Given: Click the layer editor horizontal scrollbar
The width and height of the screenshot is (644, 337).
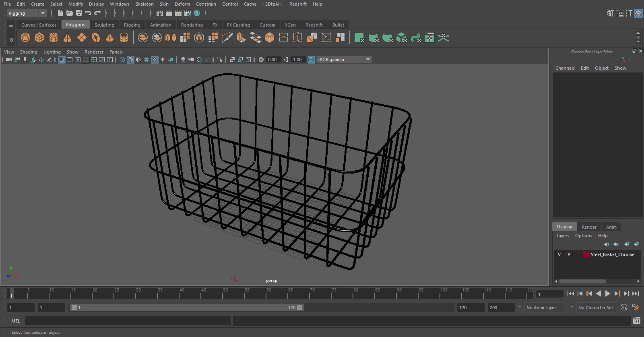Looking at the screenshot, I should point(582,281).
